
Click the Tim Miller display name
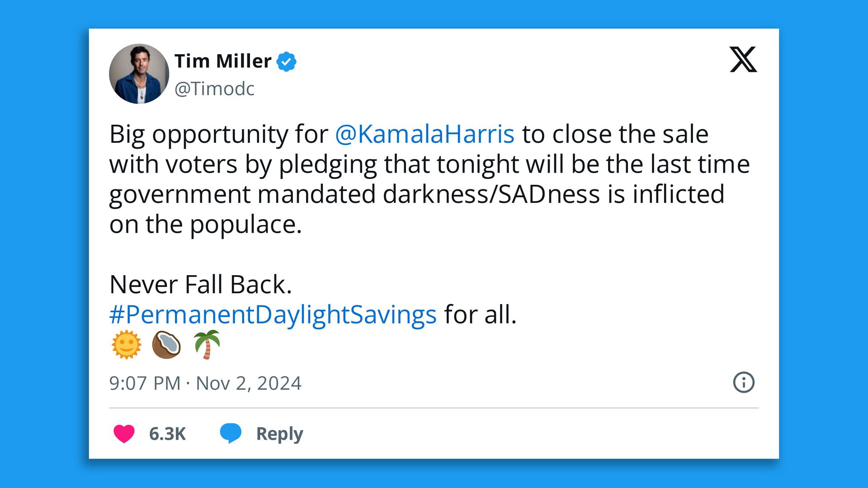click(x=223, y=61)
